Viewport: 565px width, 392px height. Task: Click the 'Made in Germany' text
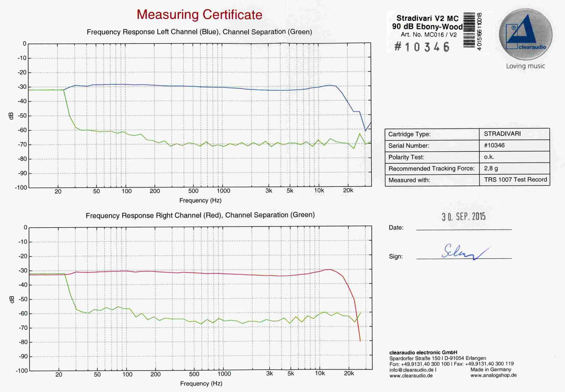tap(491, 369)
